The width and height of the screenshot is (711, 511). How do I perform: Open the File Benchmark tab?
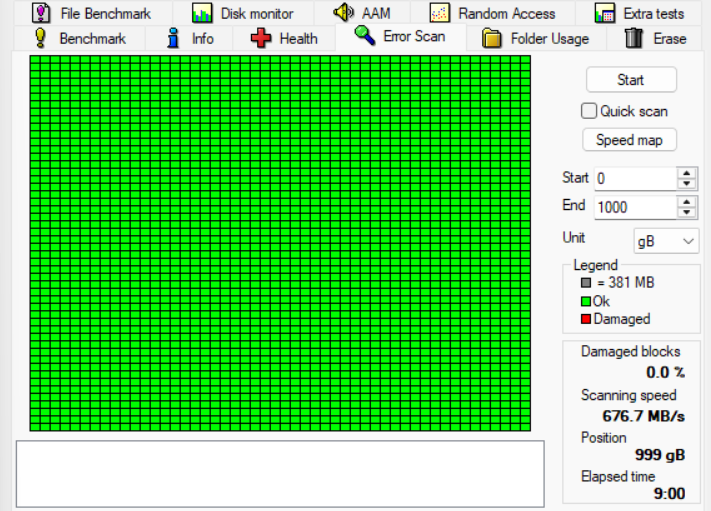pos(93,13)
